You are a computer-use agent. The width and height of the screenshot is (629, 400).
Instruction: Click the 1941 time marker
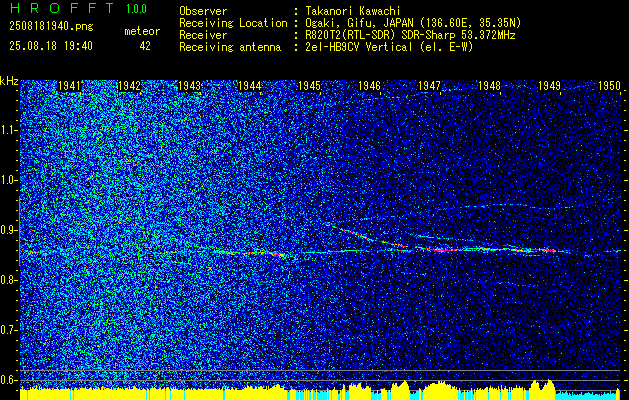(69, 85)
